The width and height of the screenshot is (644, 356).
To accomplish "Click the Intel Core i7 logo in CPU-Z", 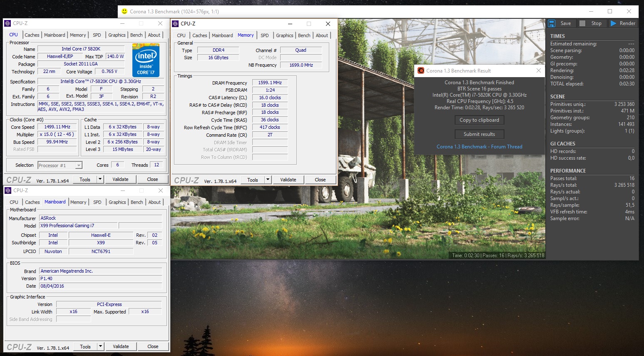I will tap(146, 60).
